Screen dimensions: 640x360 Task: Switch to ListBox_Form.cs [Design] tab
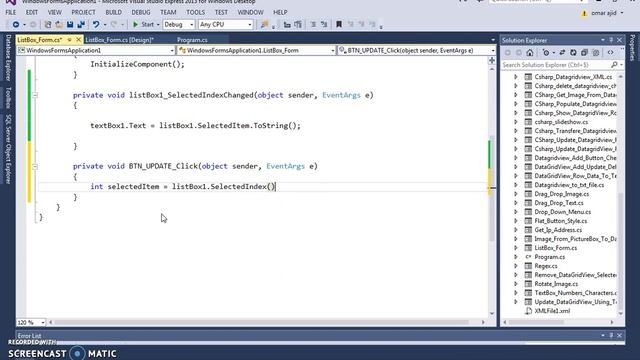click(x=120, y=40)
